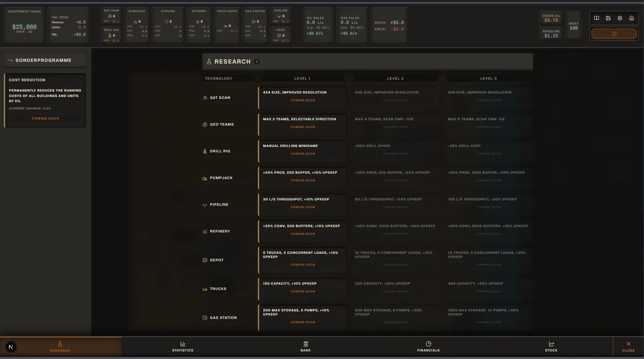644x359 pixels.
Task: Switch to the Statistics tab
Action: coord(183,347)
